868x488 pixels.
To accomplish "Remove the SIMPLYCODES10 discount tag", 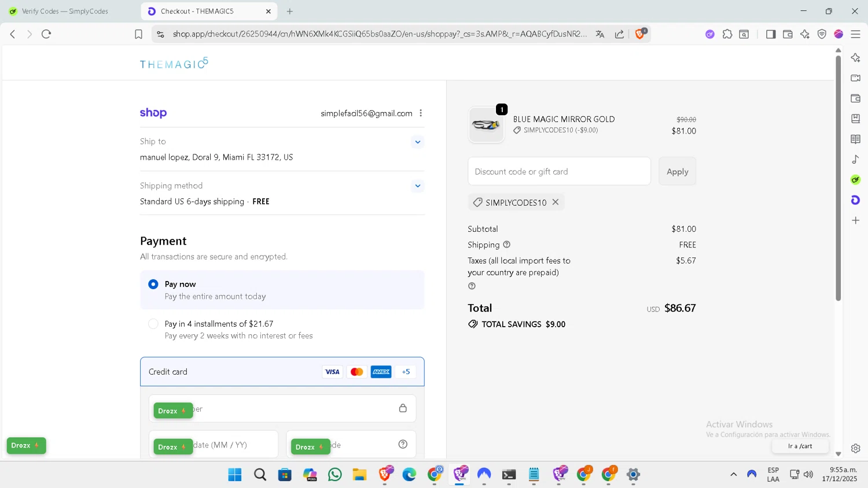I will point(556,202).
